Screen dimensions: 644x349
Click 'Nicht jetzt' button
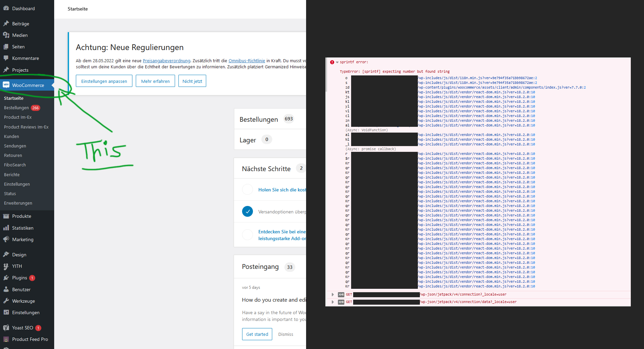(x=192, y=81)
